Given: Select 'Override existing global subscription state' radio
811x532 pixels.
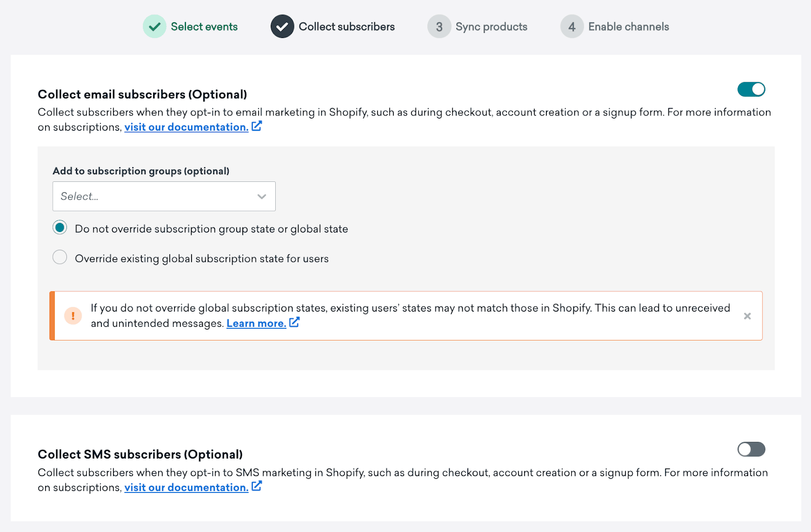Looking at the screenshot, I should [x=60, y=257].
